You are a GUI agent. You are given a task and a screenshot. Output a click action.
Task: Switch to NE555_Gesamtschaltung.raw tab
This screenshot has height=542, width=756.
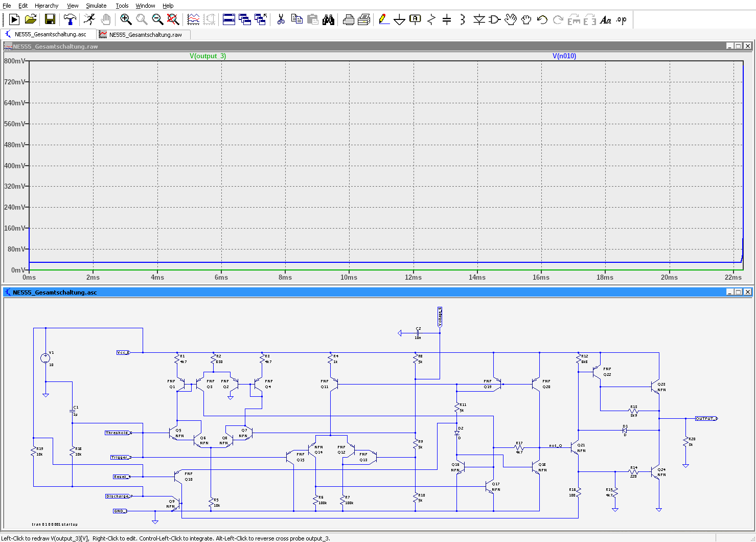click(145, 35)
